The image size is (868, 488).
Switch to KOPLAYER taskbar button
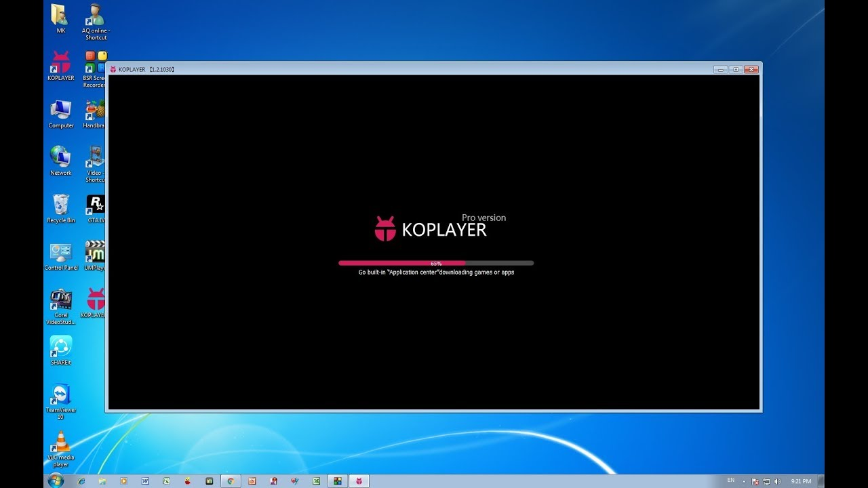pos(359,481)
